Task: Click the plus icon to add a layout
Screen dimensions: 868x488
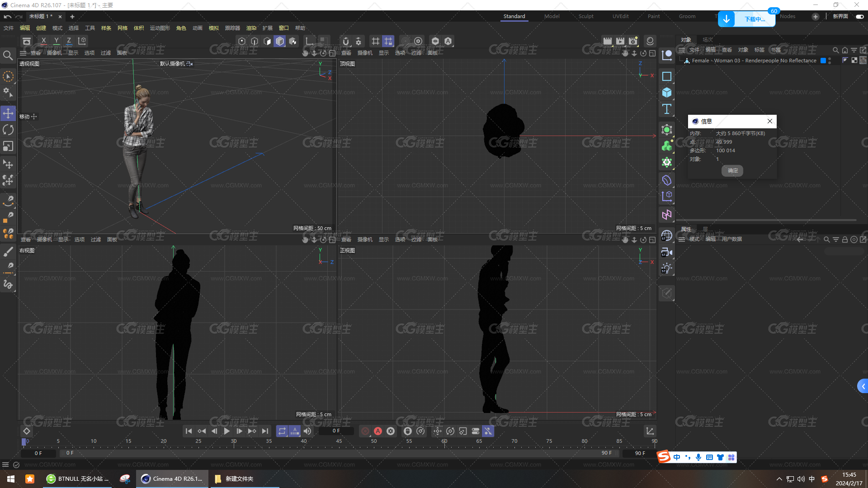Action: [815, 16]
